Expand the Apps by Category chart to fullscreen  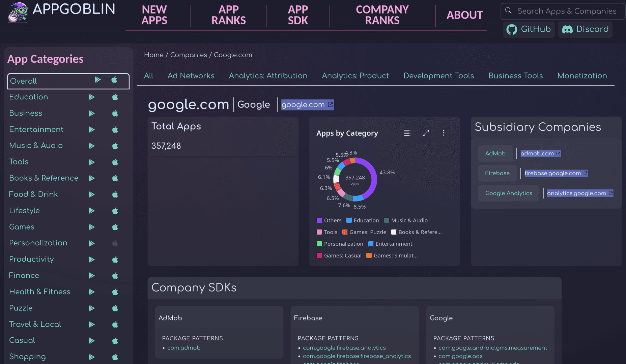click(426, 133)
